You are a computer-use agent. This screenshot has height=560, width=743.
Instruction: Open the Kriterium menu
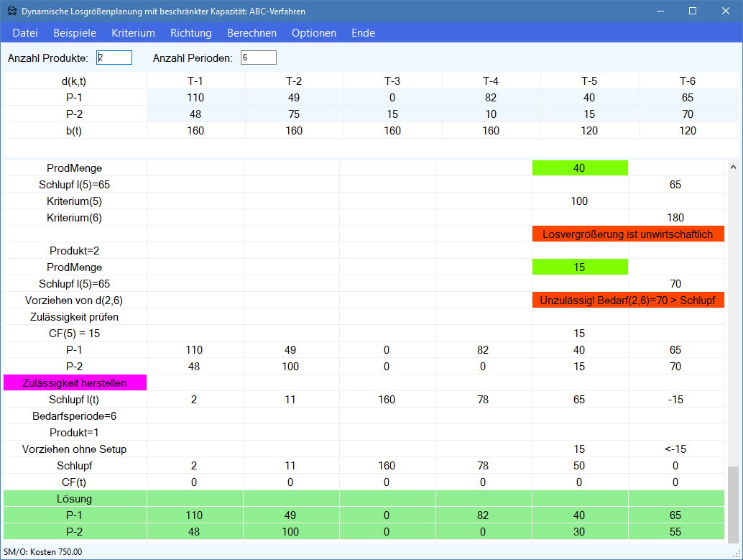tap(133, 33)
